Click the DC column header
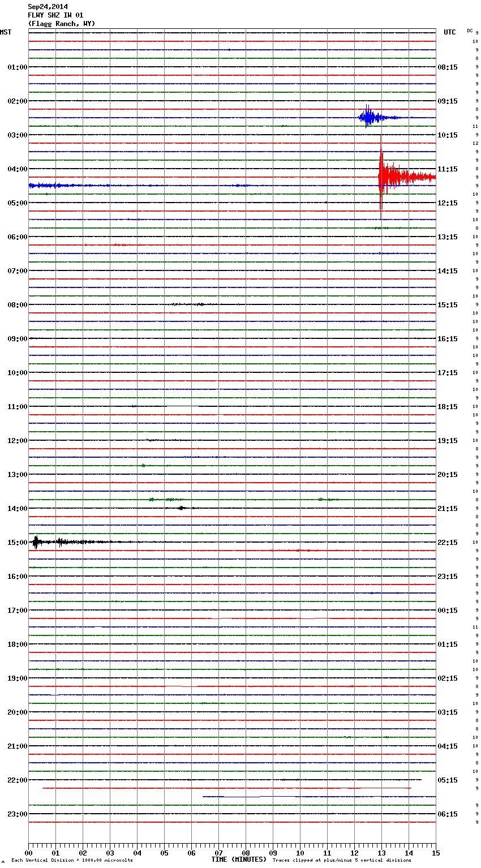This screenshot has height=868, width=481. click(x=470, y=31)
